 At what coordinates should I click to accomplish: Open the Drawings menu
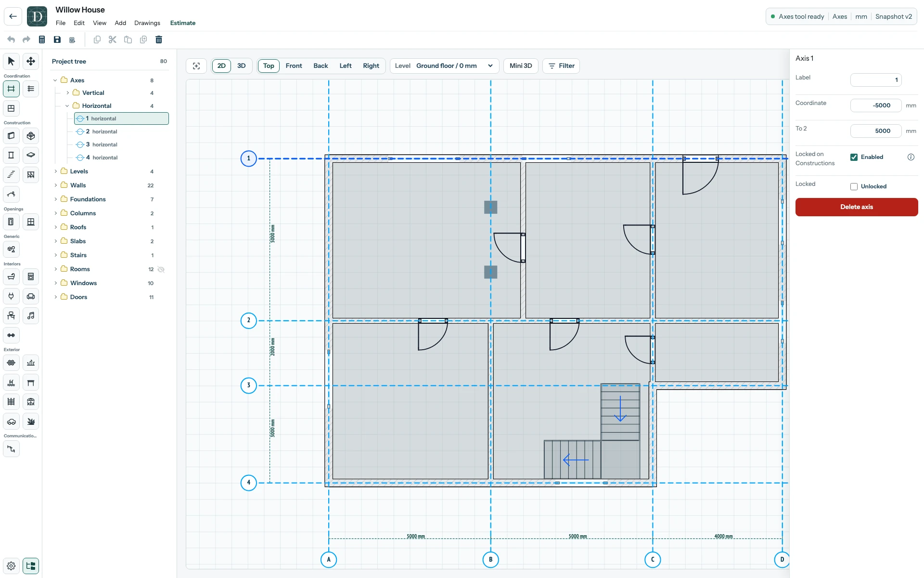[x=147, y=23]
